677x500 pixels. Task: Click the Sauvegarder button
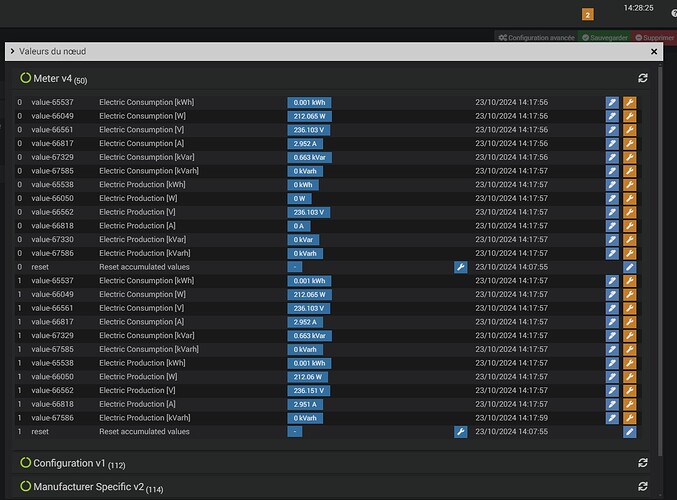[607, 37]
